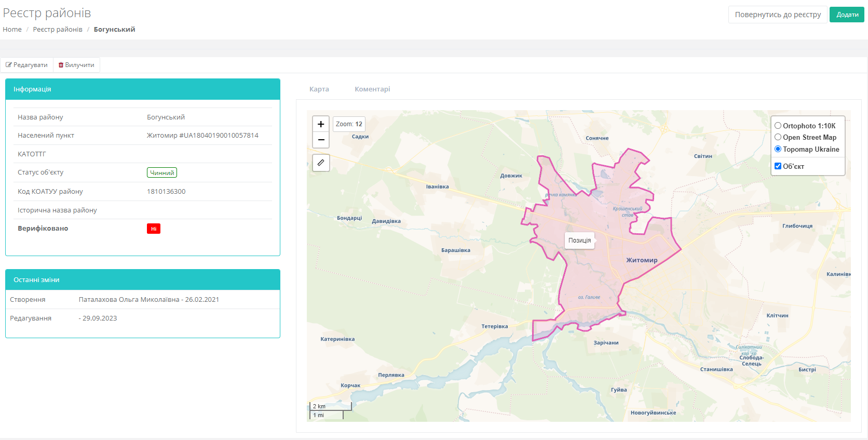Click the 2 km scale bar
This screenshot has height=440, width=868.
(x=331, y=406)
